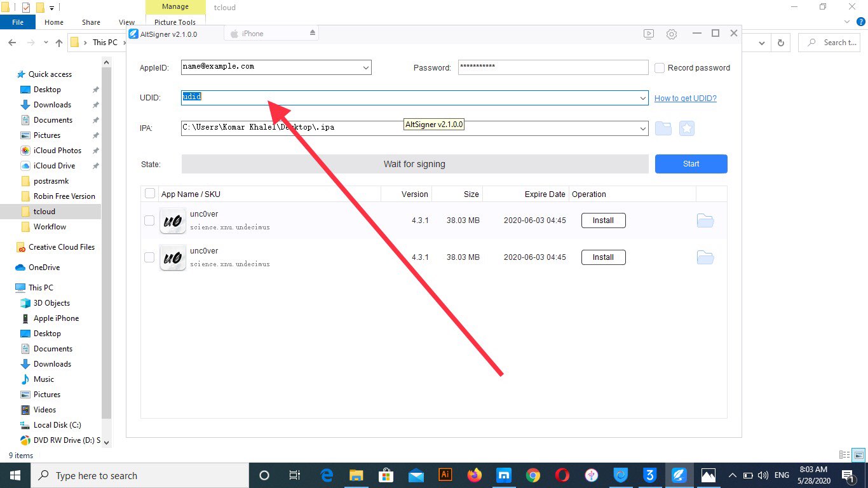Screen dimensions: 868x488
Task: Browse for IPA file folder icon
Action: (x=663, y=128)
